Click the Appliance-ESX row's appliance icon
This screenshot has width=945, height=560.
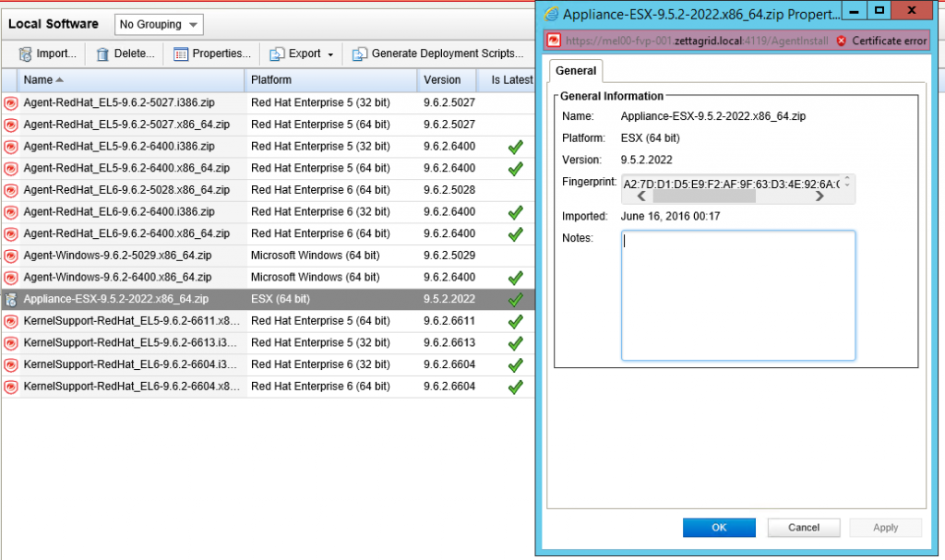tap(11, 300)
